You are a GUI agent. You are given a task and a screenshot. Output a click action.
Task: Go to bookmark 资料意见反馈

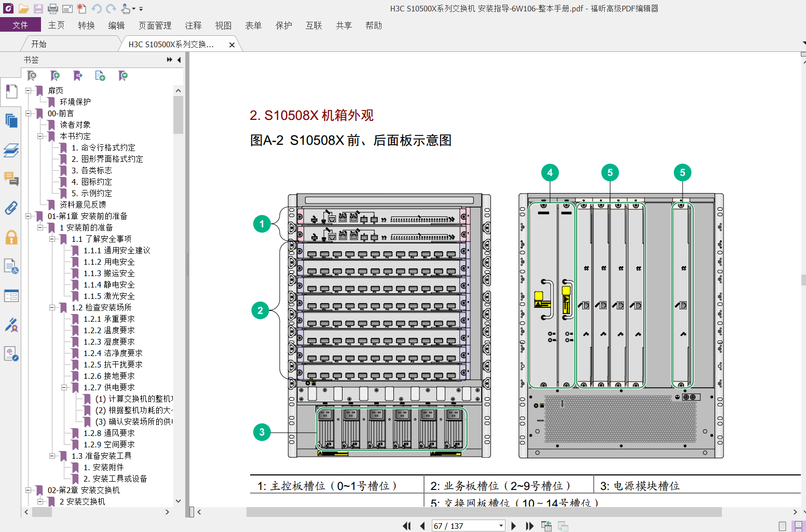tap(83, 204)
